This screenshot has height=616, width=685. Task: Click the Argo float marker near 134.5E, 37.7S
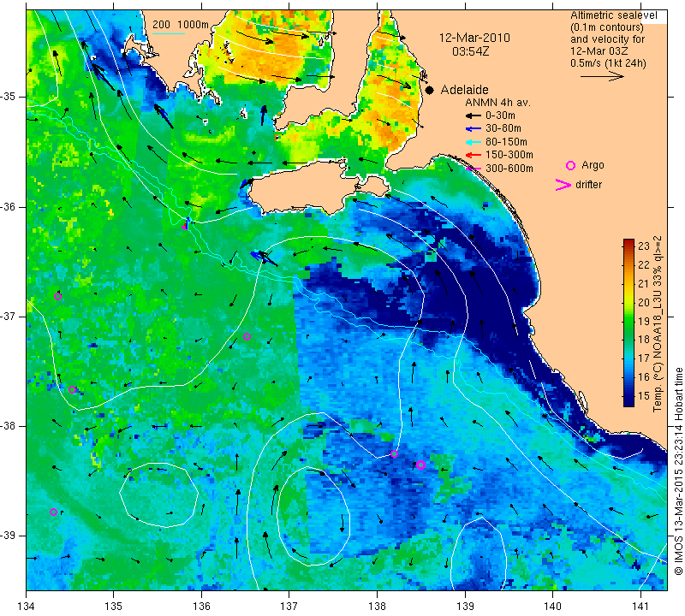(73, 390)
